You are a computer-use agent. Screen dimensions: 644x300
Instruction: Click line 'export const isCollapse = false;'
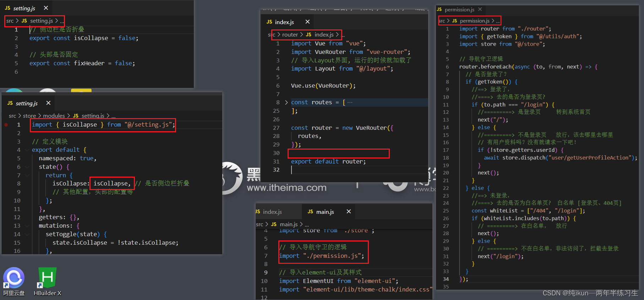click(x=84, y=38)
